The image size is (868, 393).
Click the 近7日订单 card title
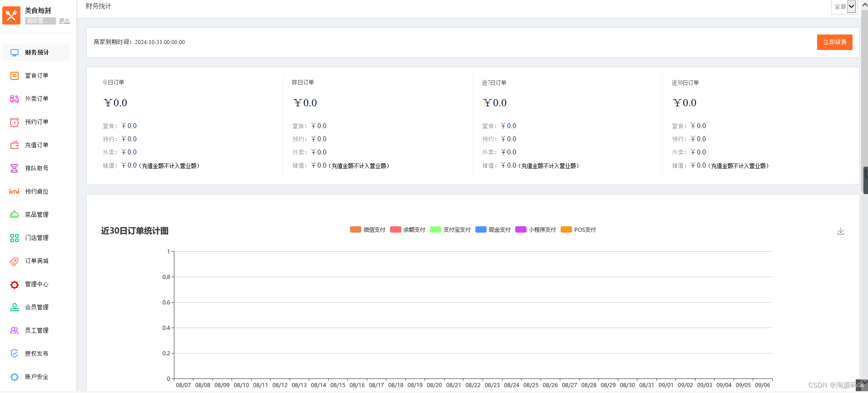494,83
